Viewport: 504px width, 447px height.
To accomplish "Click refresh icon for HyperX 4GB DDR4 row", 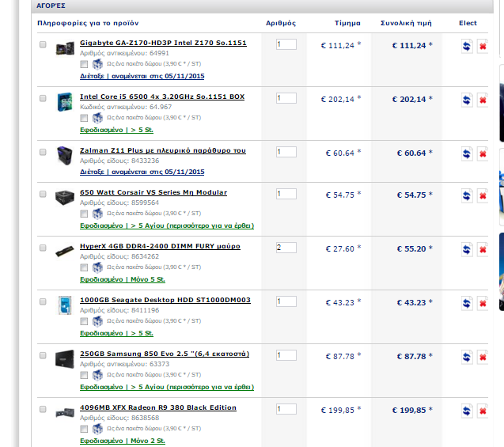I will click(467, 250).
